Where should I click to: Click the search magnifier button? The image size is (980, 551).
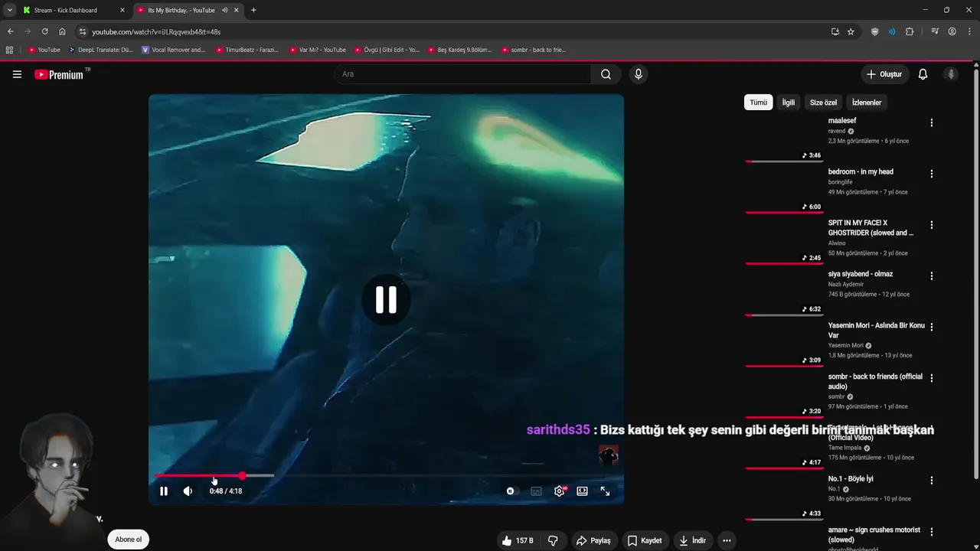tap(606, 74)
